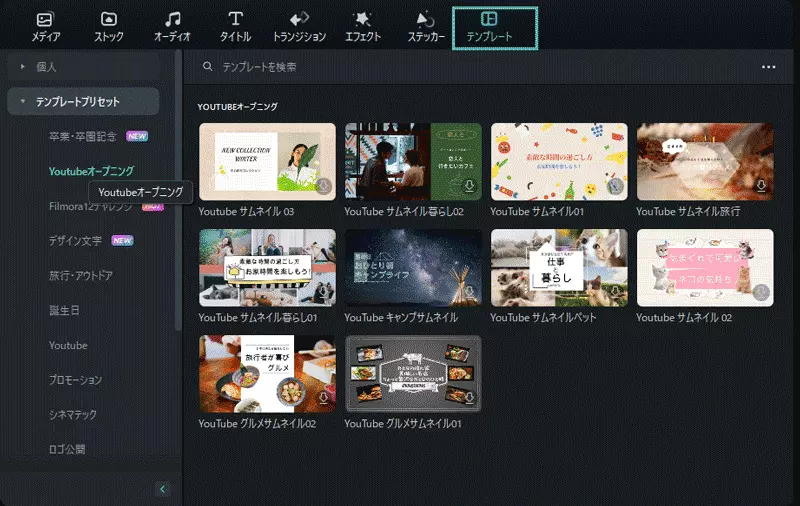
Task: Select the デザイン文字 category
Action: 76,241
